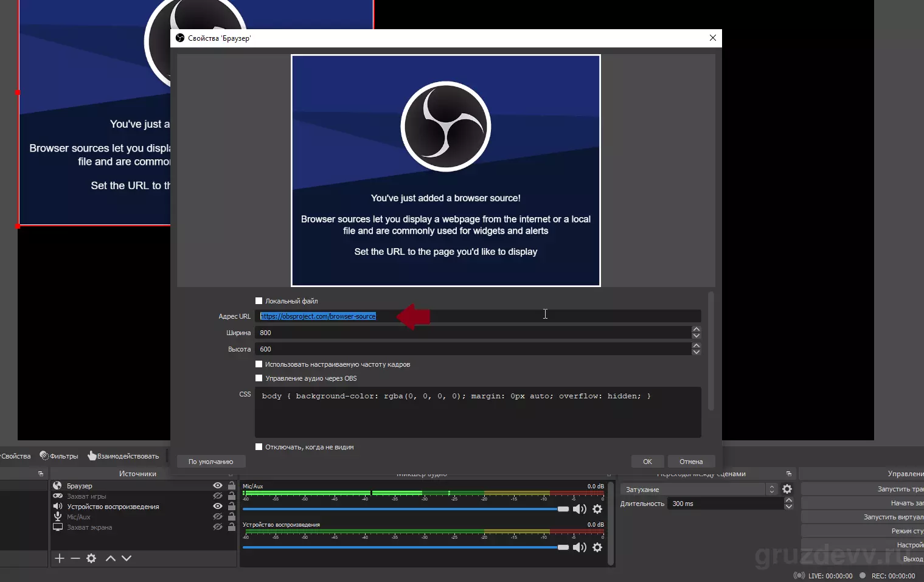Open source properties via the gear below the Источники list
This screenshot has width=924, height=582.
click(x=91, y=558)
